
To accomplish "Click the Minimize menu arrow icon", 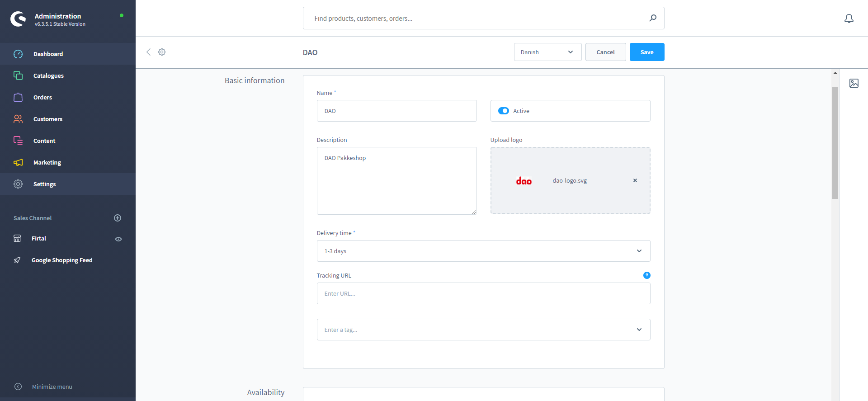I will point(18,387).
